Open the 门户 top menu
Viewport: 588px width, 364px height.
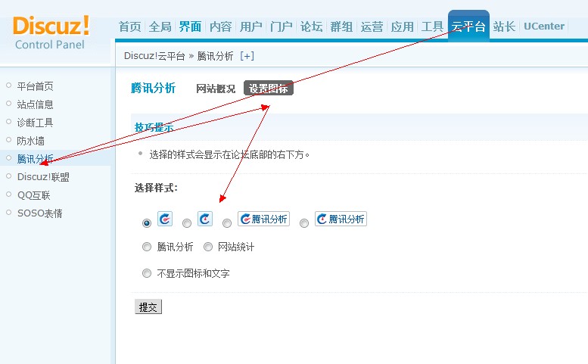(281, 26)
